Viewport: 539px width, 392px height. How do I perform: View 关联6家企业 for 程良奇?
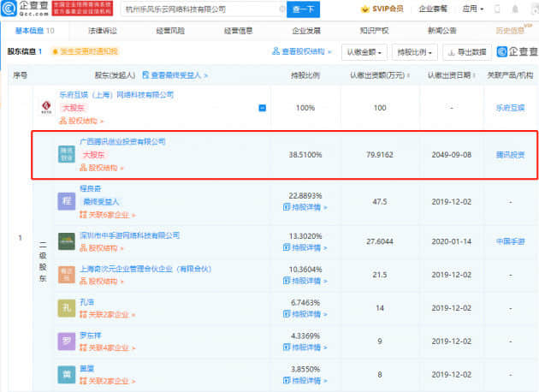[107, 215]
